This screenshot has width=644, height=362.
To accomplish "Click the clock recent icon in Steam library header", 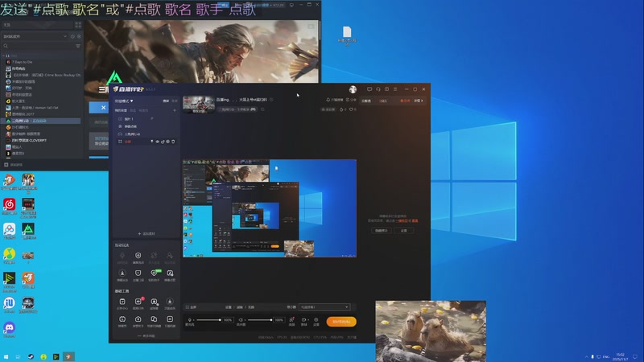I will point(72,36).
